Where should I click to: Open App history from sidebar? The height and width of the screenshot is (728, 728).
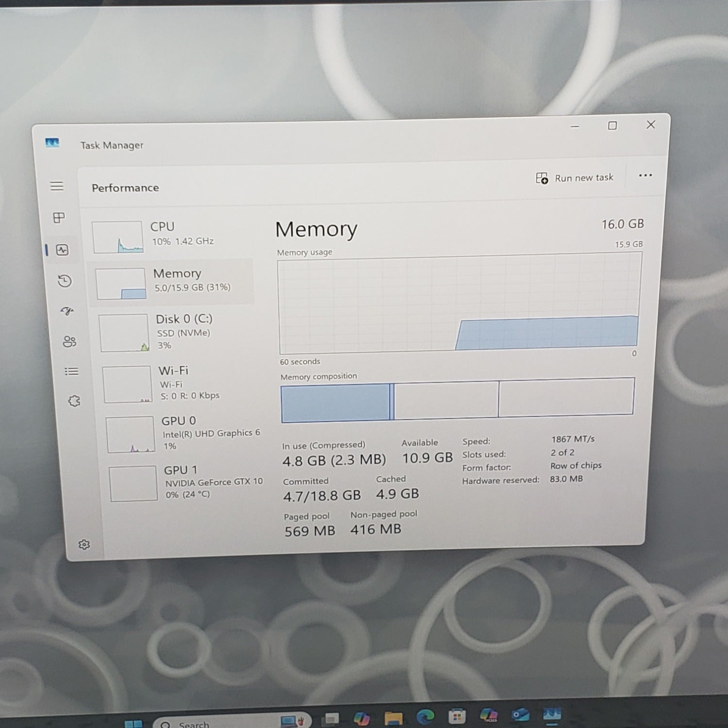(x=65, y=281)
